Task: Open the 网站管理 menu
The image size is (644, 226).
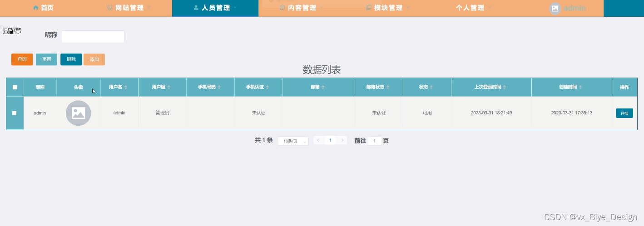Action: point(129,8)
